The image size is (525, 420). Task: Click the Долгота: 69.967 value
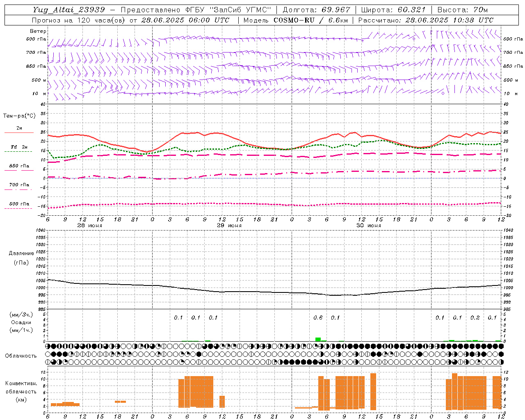[317, 10]
